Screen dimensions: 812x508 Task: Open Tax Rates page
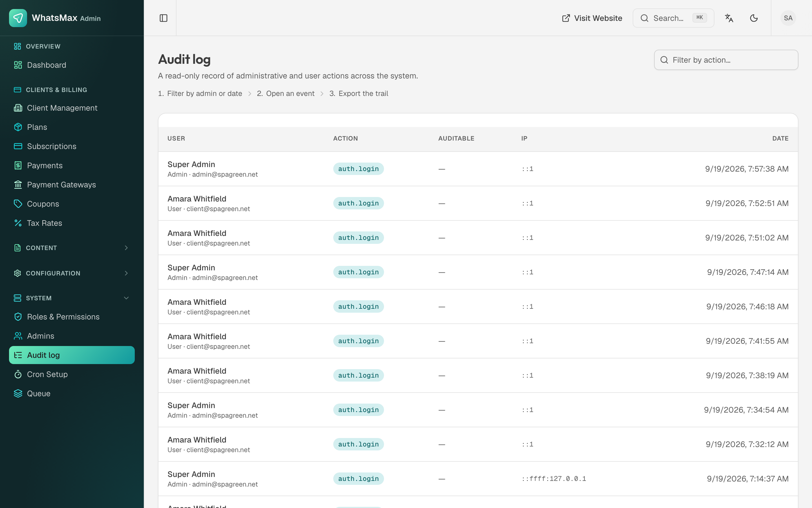pyautogui.click(x=72, y=223)
